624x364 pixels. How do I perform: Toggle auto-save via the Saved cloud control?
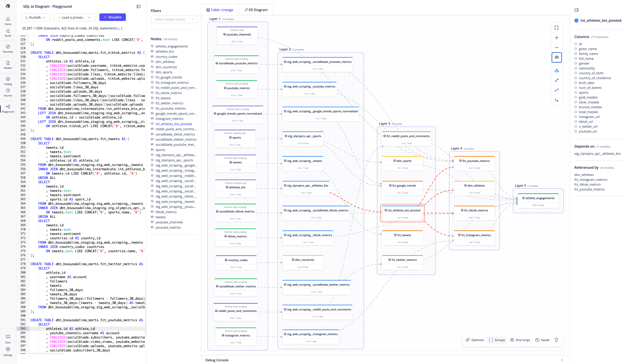click(542, 340)
